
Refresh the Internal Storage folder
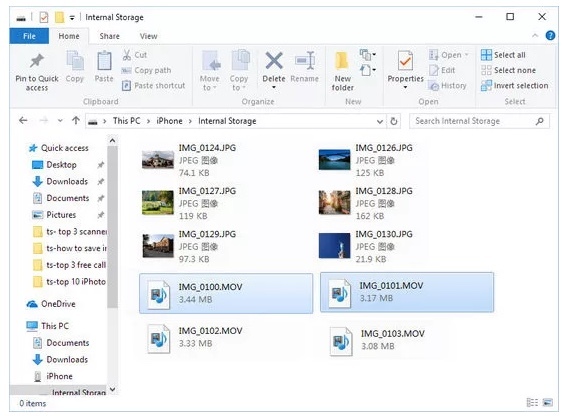tap(394, 121)
